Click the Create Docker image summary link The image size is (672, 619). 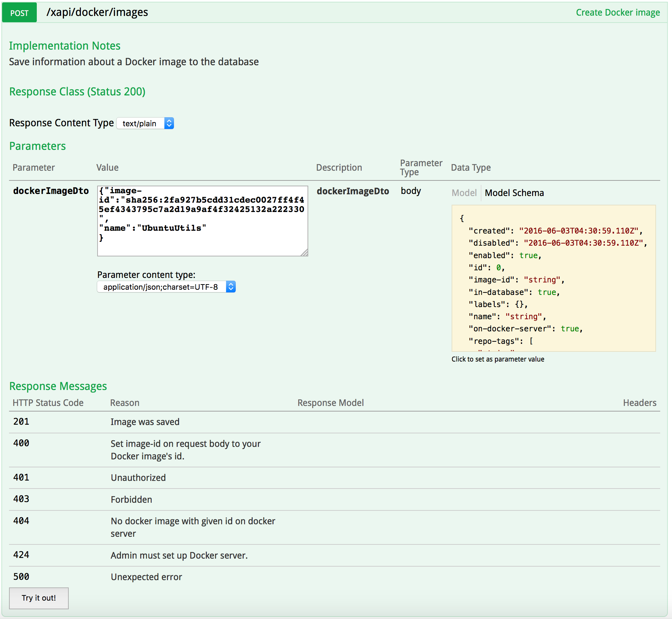point(618,12)
